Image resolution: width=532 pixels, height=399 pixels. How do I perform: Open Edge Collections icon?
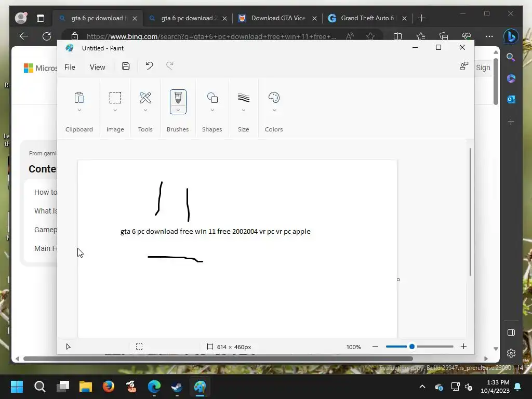[x=444, y=36]
